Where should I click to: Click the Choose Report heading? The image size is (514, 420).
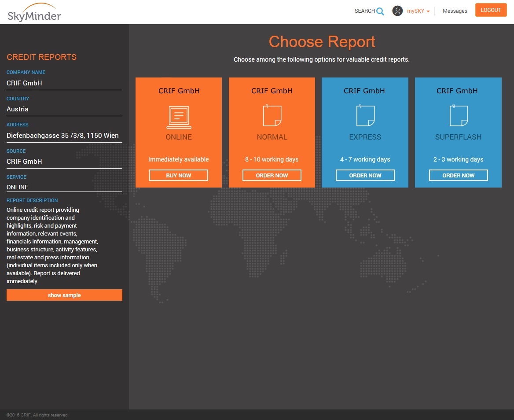[322, 42]
